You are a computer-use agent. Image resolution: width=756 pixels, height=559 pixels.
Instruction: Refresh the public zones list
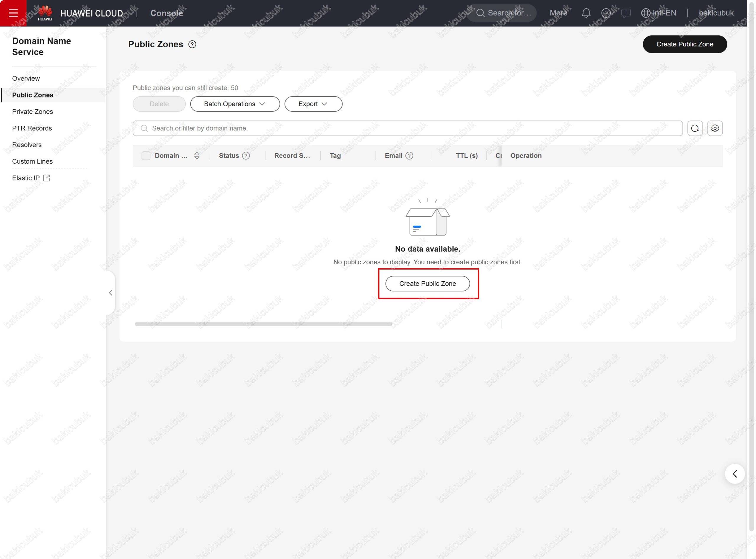(695, 128)
